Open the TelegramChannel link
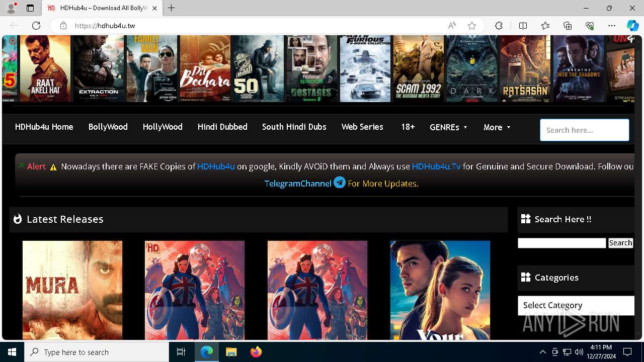644x362 pixels. 298,184
